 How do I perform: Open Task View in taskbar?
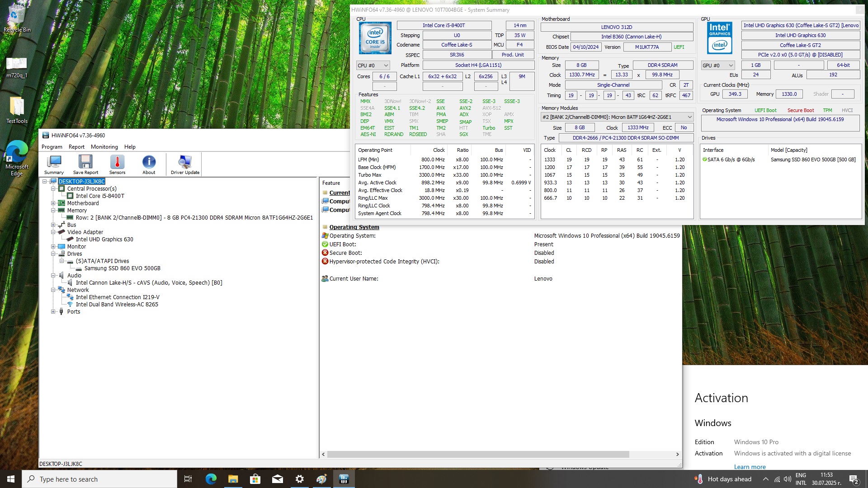[188, 479]
